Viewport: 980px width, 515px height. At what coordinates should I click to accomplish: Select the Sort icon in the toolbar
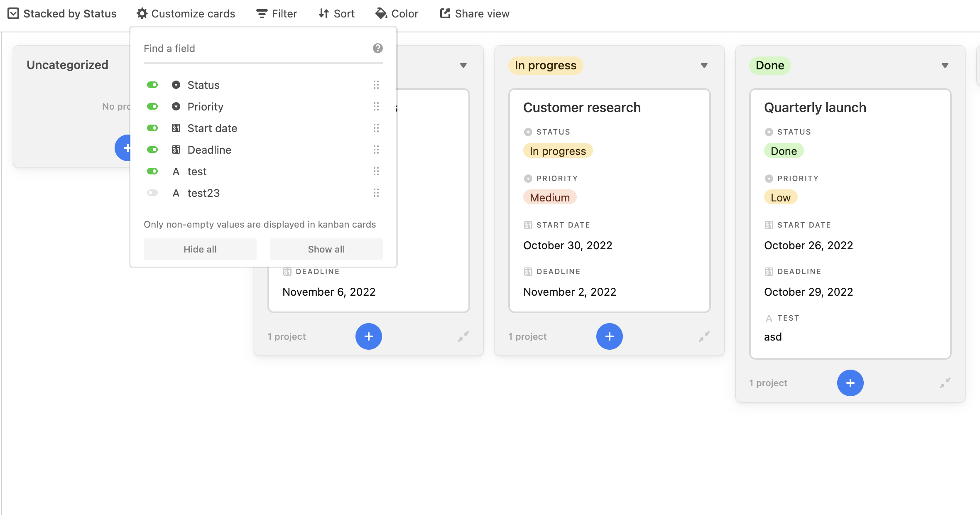324,13
